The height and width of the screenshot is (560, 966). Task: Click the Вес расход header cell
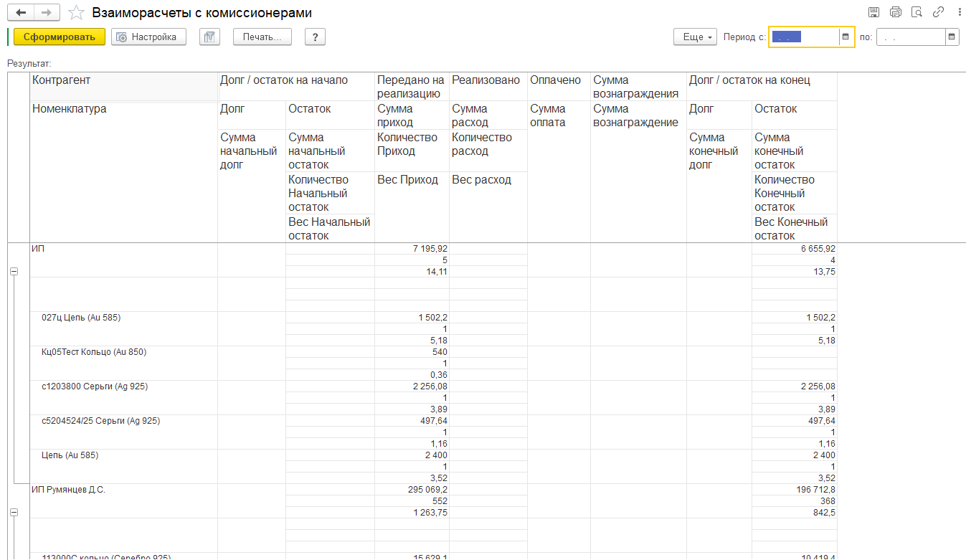488,207
